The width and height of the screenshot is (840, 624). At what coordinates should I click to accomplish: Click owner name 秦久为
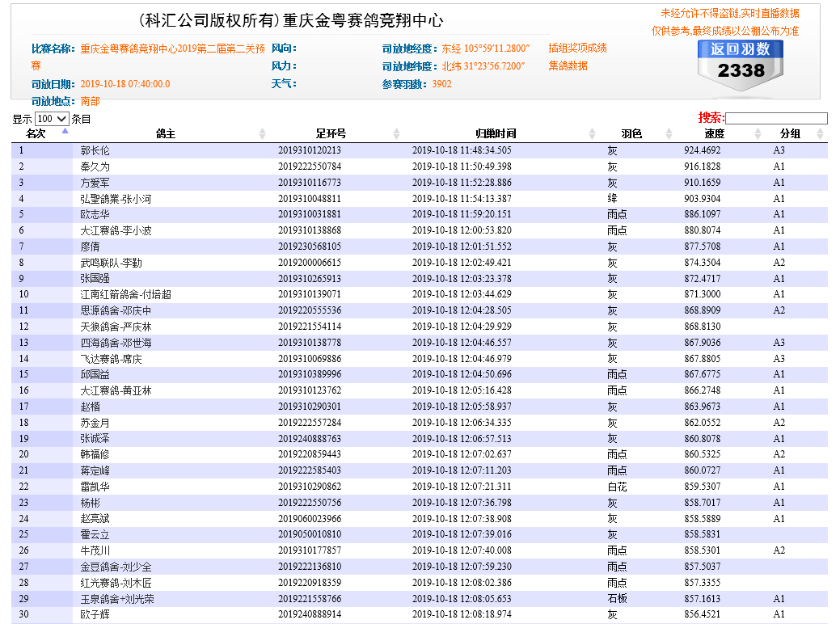(95, 167)
